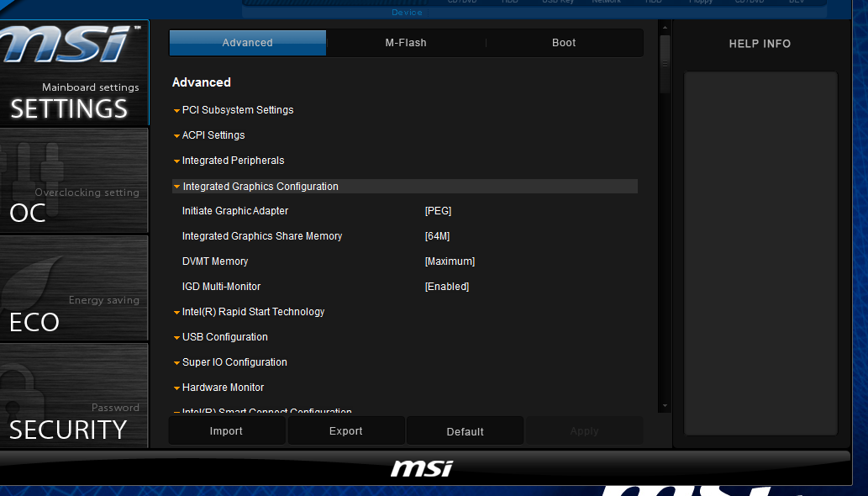Click the scrollbar up arrow
Image resolution: width=868 pixels, height=496 pixels.
[x=665, y=27]
